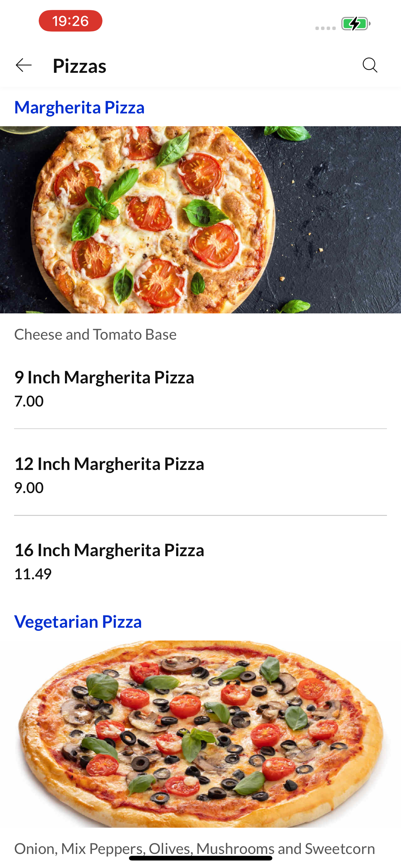Tap the 11.49 price
401x868 pixels.
(x=33, y=574)
